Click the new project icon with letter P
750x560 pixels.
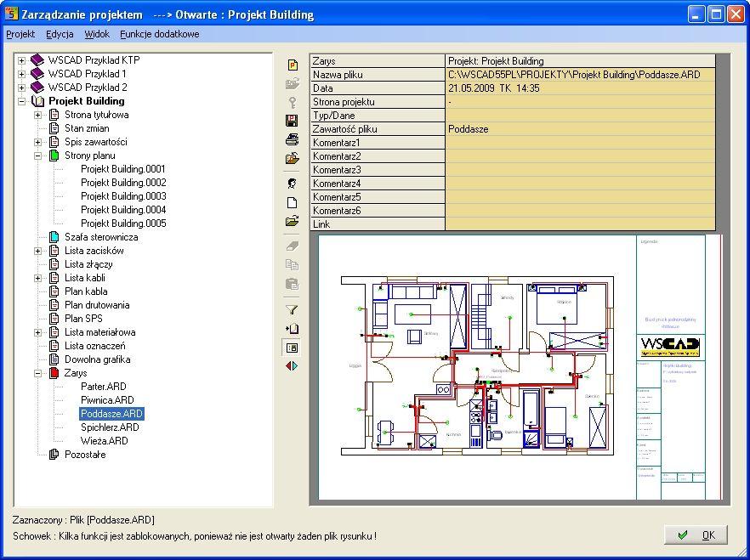[x=293, y=65]
